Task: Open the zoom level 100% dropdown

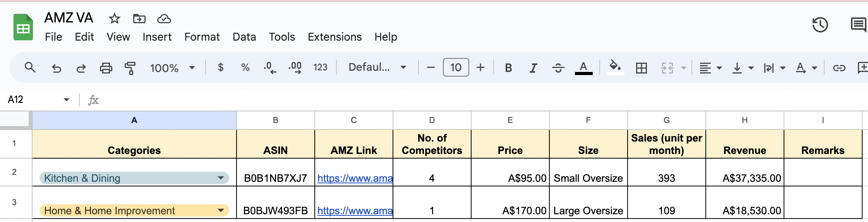Action: click(x=172, y=68)
